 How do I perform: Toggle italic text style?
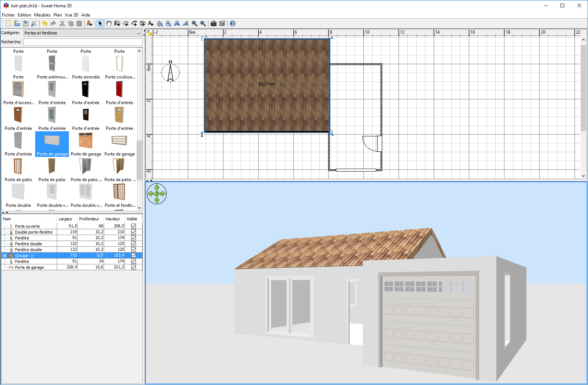(186, 23)
